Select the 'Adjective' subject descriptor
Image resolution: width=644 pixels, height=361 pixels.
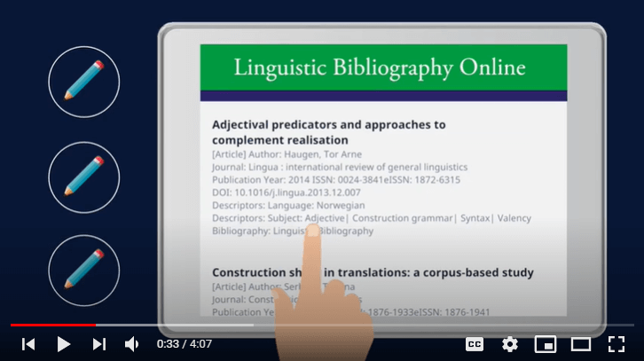(x=326, y=218)
